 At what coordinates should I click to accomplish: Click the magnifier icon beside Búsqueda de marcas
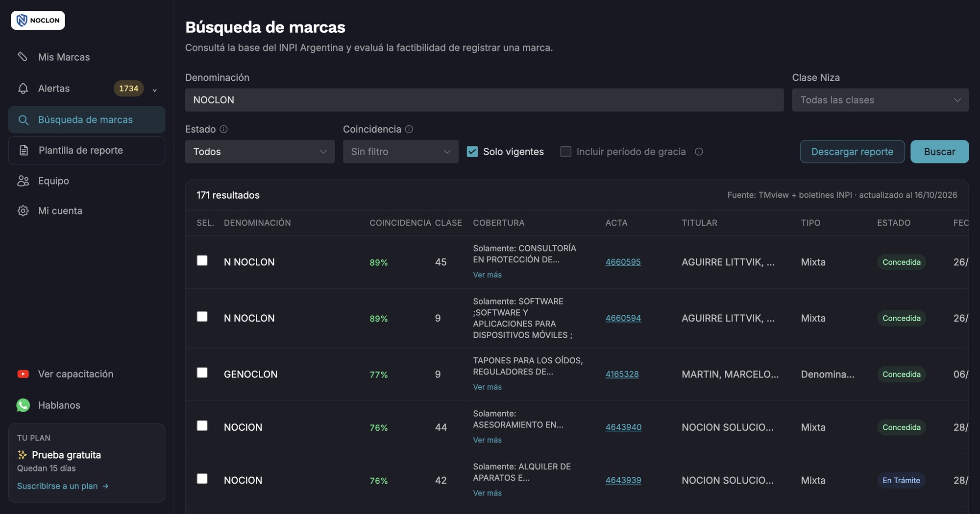(x=23, y=120)
